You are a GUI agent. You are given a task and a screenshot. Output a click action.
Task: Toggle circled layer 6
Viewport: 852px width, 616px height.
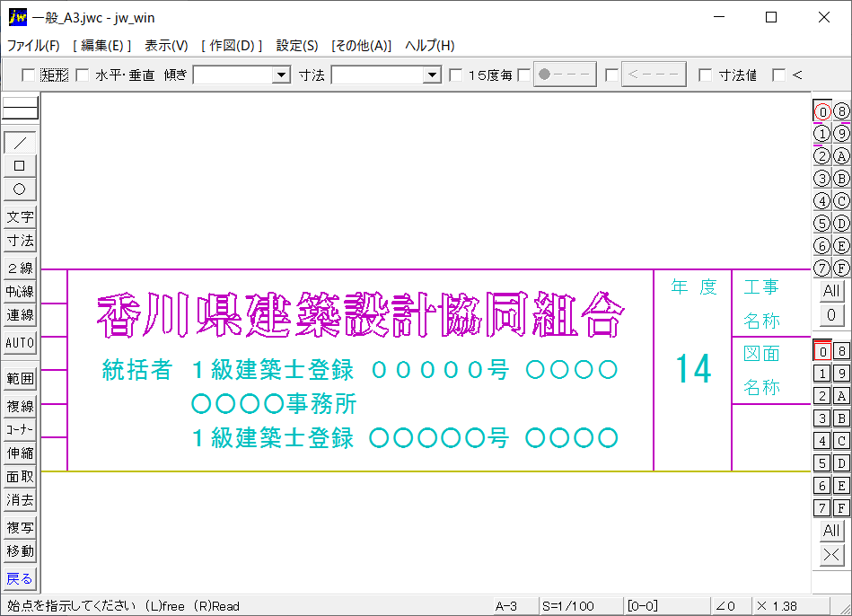822,245
